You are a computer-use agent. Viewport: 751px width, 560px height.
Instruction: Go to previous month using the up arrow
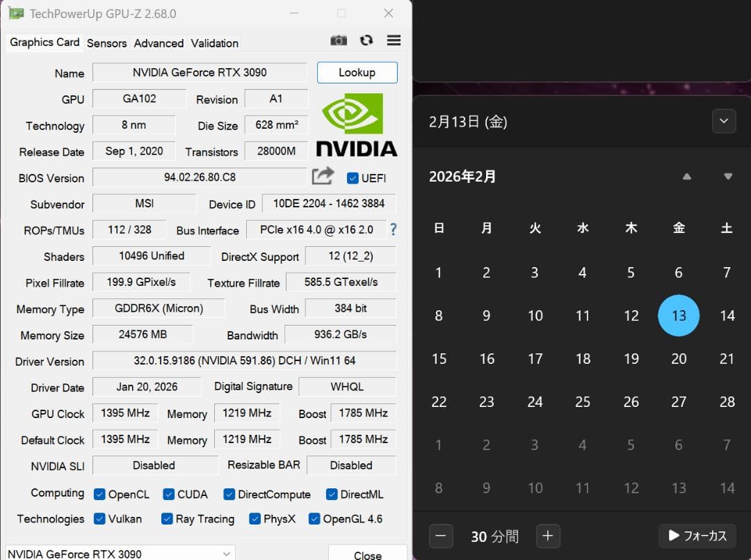687,176
